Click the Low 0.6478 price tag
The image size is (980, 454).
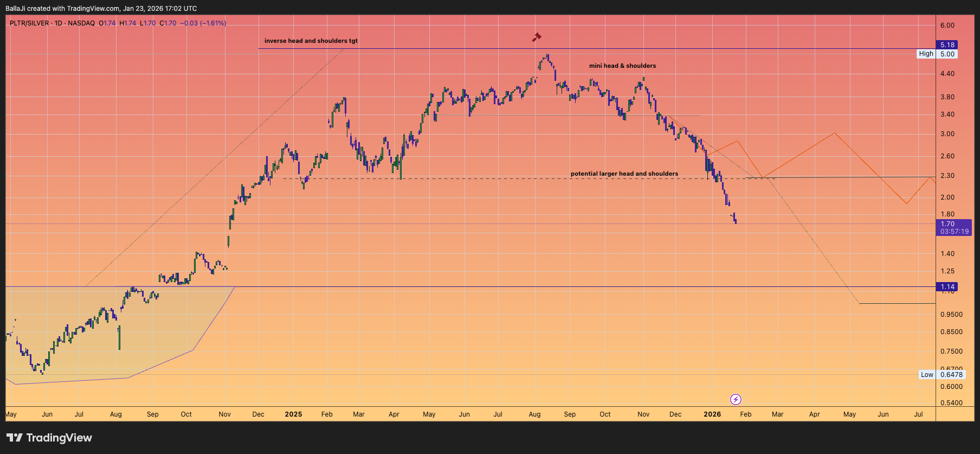[x=942, y=375]
